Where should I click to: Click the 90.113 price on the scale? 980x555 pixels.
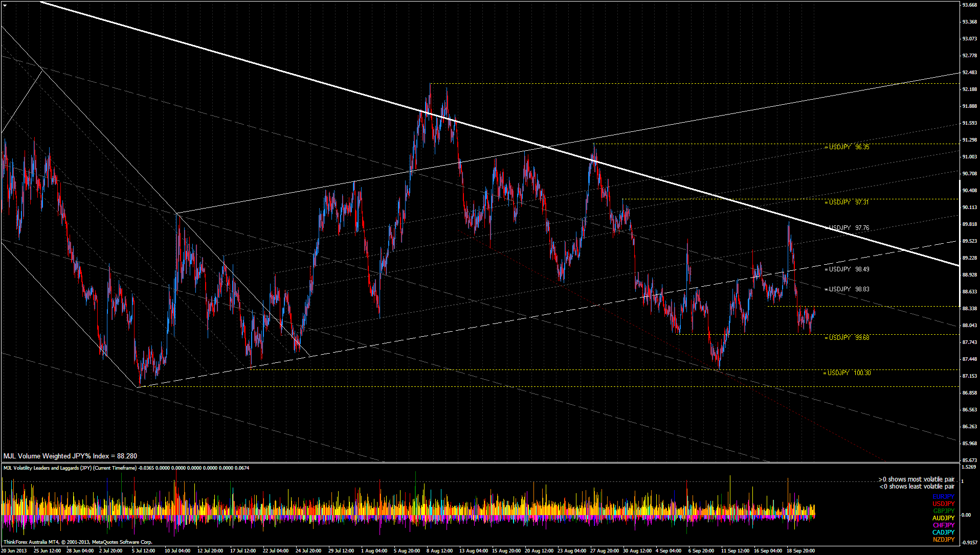[970, 207]
